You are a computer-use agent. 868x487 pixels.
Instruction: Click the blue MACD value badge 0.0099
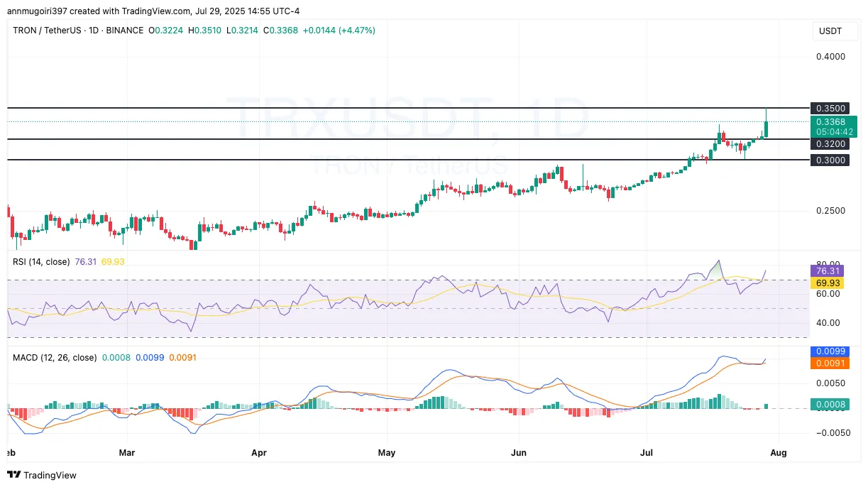click(x=830, y=351)
